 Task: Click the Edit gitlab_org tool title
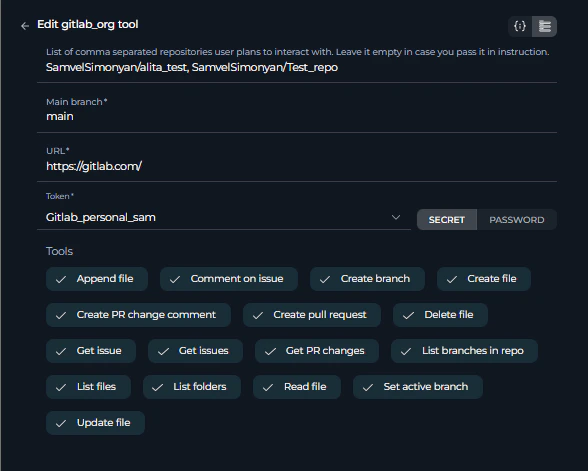(x=88, y=25)
